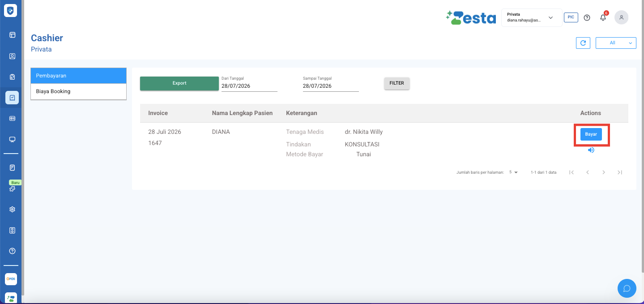
Task: Click invoice number 1647
Action: click(155, 143)
